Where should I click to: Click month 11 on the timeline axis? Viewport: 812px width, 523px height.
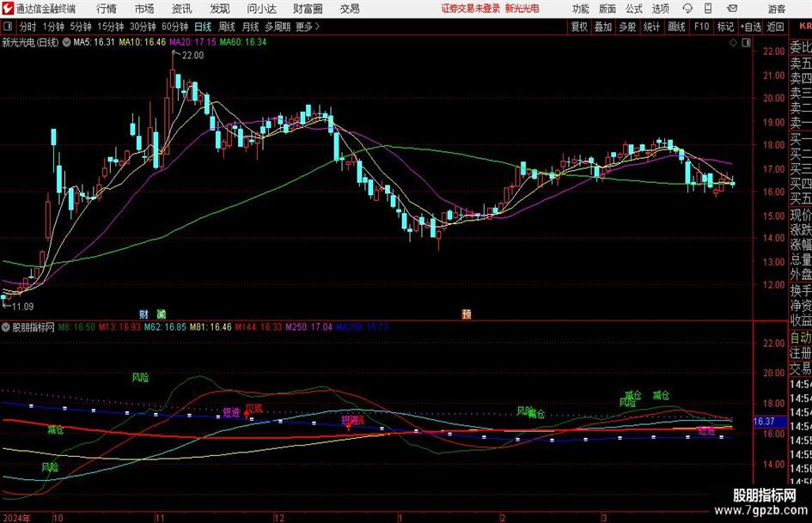160,518
